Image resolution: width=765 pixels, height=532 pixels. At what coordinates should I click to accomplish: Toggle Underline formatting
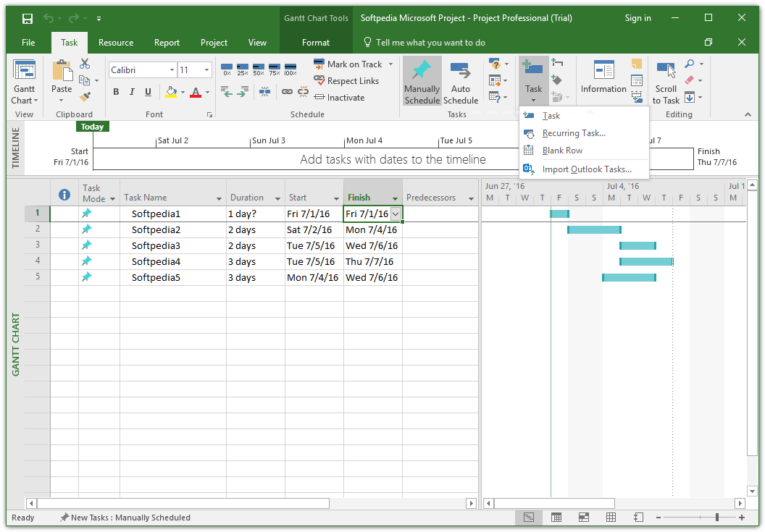148,92
